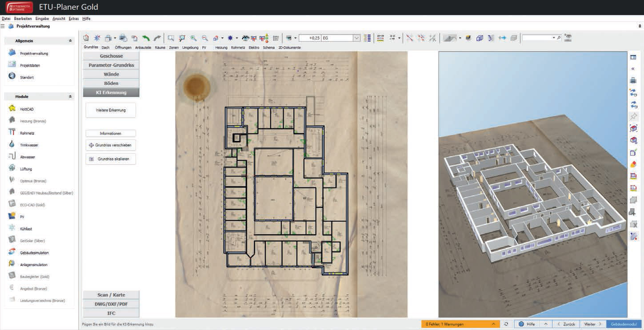Collapse the Allgemein section
This screenshot has width=644, height=330.
click(70, 41)
